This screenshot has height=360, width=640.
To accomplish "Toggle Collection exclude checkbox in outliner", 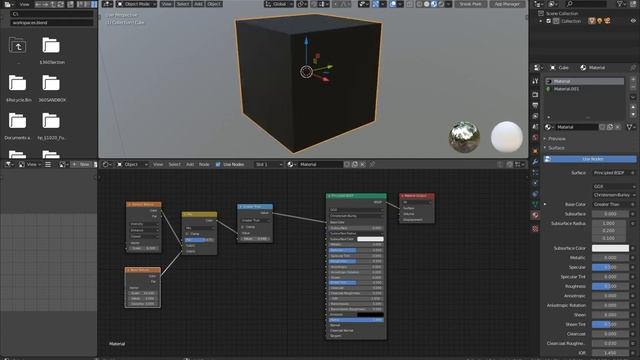I will [x=549, y=21].
